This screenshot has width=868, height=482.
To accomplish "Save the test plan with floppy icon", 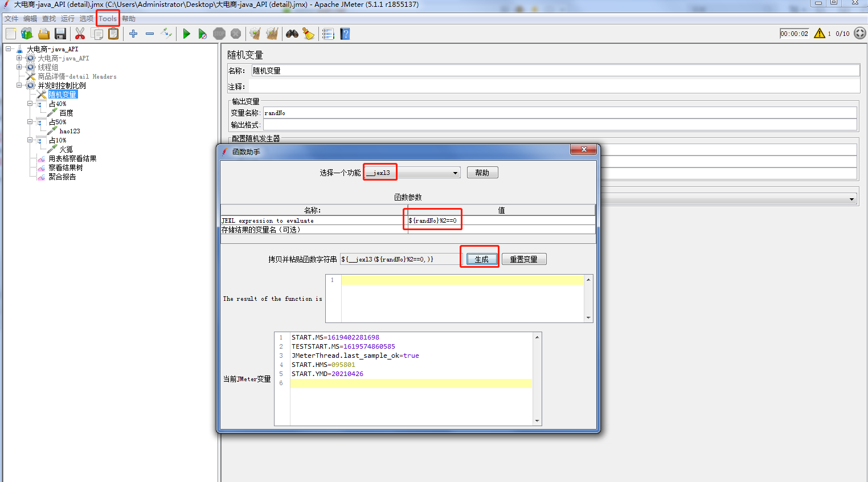I will [x=60, y=34].
